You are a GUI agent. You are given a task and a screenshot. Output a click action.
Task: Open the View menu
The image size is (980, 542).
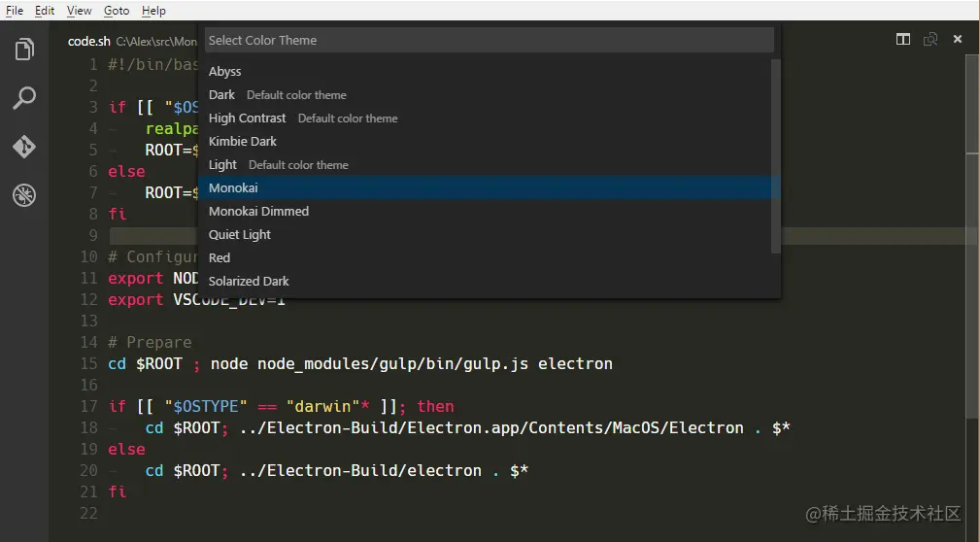[79, 11]
